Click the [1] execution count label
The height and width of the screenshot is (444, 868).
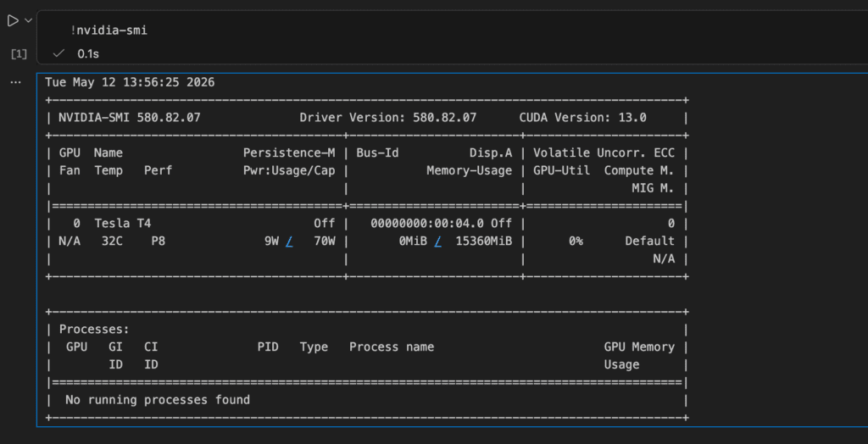click(19, 53)
